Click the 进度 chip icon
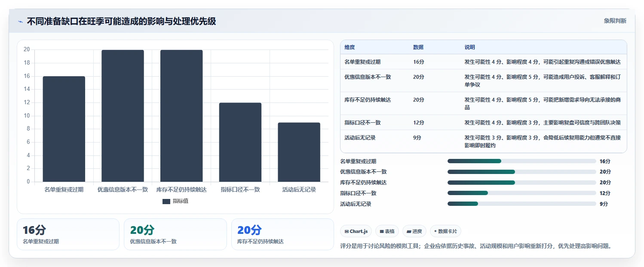The image size is (644, 267). (409, 232)
